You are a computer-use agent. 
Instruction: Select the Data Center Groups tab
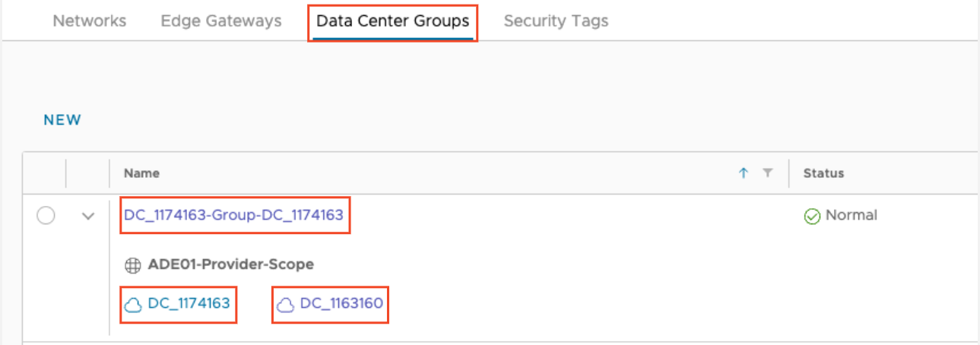click(x=392, y=21)
